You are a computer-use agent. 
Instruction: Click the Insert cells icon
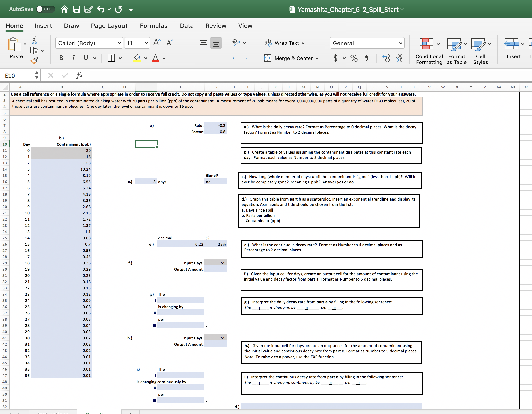[x=511, y=44]
